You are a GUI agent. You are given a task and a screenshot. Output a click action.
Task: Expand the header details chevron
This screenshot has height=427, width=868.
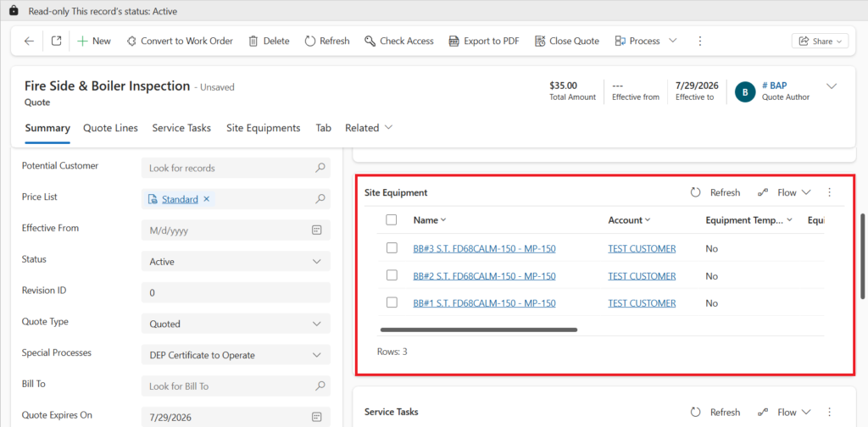tap(832, 86)
